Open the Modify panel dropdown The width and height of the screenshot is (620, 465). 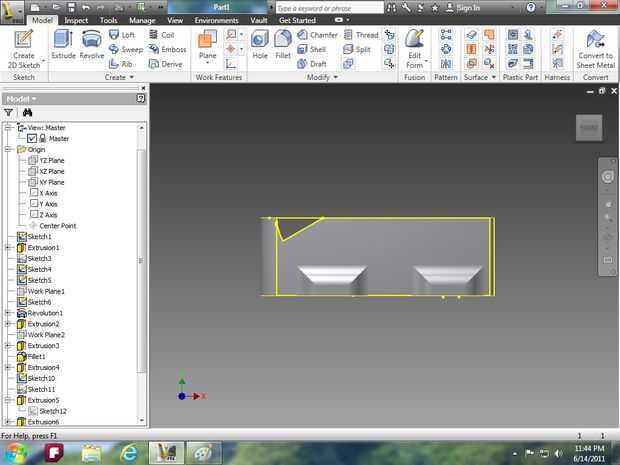click(x=322, y=77)
